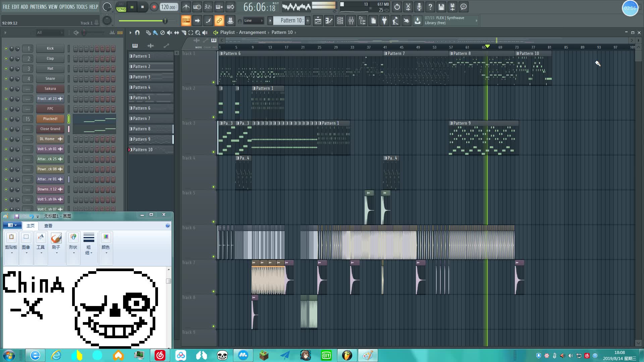Mute the Kick channel green light

(6, 49)
